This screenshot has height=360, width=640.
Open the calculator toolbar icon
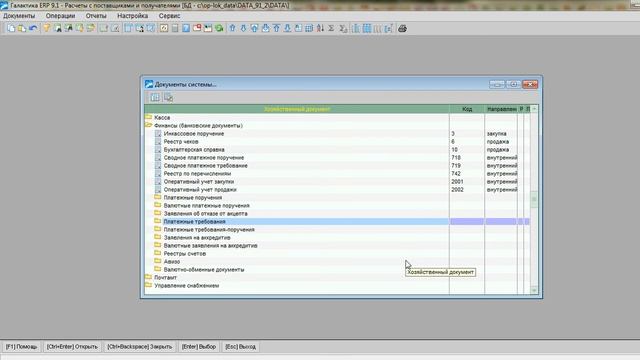coord(175,28)
